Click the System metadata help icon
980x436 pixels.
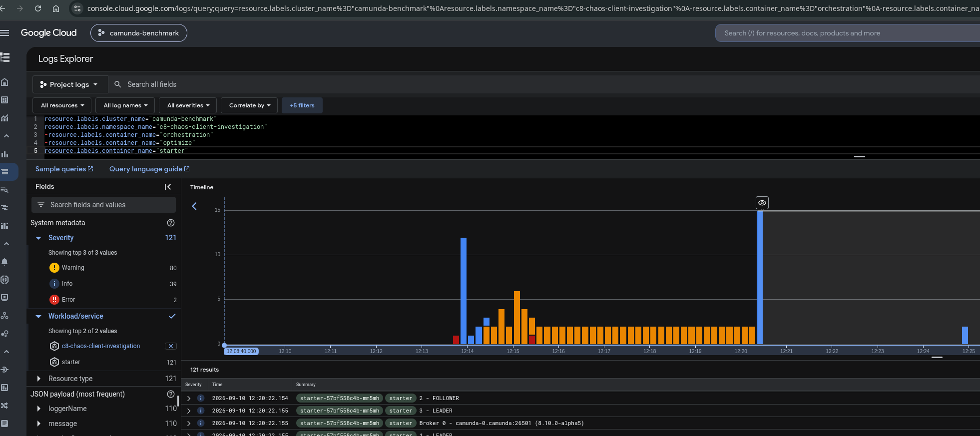171,223
